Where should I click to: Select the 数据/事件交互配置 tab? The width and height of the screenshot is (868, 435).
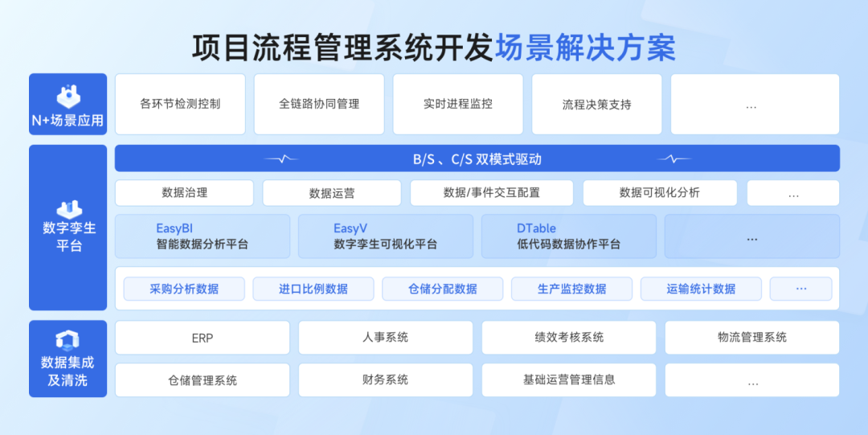(x=492, y=193)
